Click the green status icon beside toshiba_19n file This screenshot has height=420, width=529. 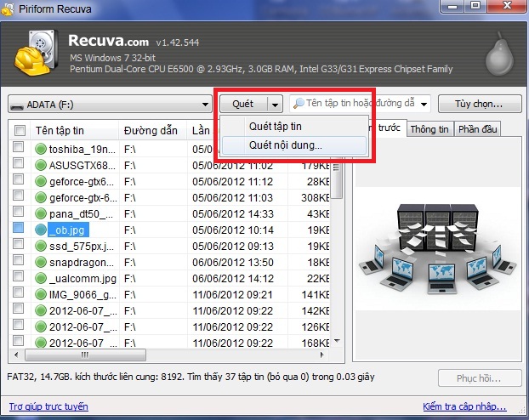tap(41, 149)
